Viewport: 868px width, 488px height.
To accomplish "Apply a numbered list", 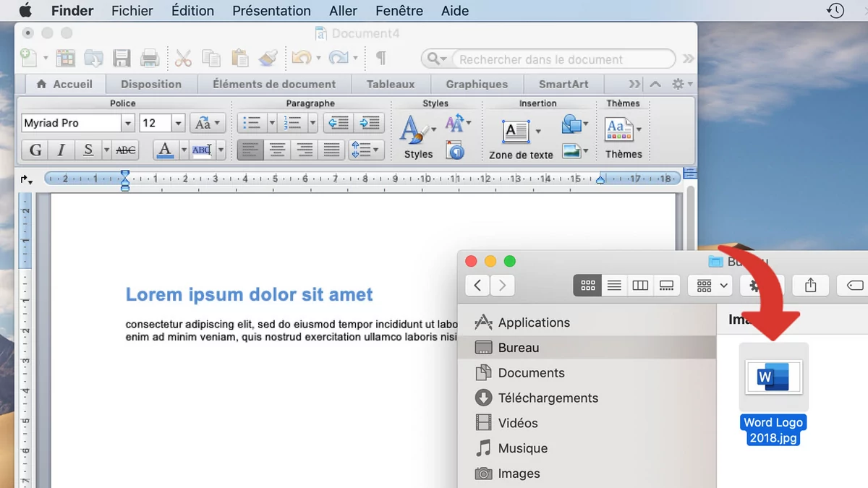I will 294,123.
